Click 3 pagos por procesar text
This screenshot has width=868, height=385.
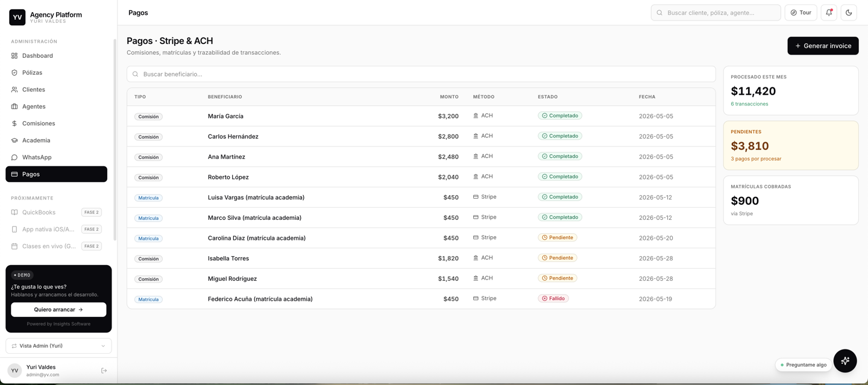[756, 158]
